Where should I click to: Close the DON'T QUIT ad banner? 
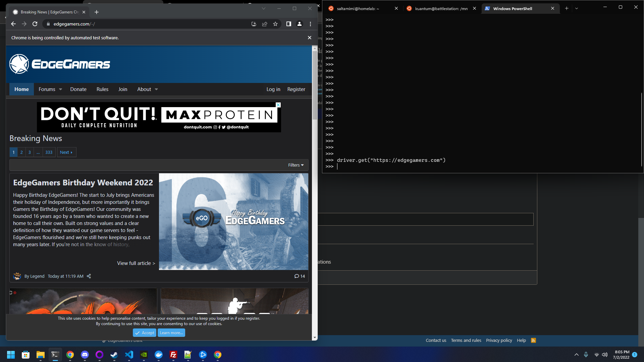click(x=278, y=105)
